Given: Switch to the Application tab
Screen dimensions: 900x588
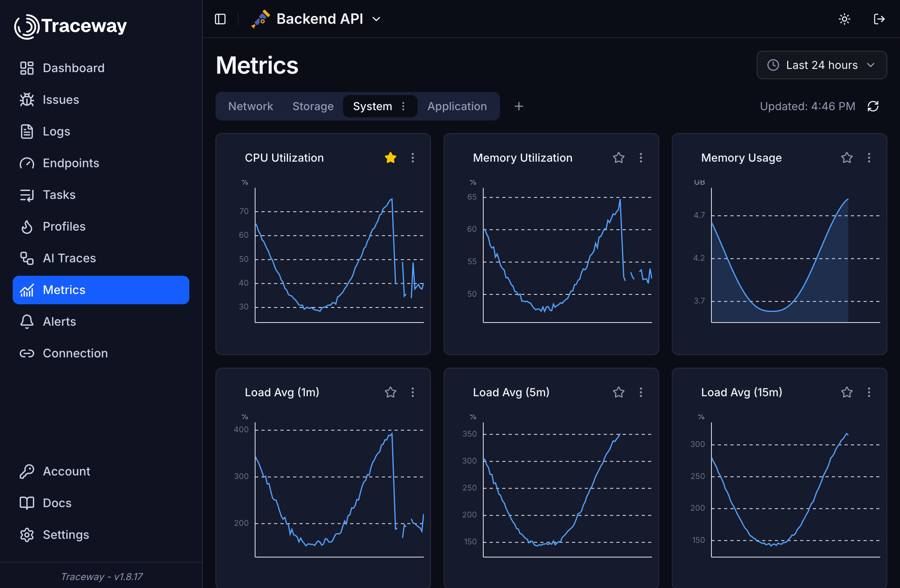Looking at the screenshot, I should (x=457, y=106).
